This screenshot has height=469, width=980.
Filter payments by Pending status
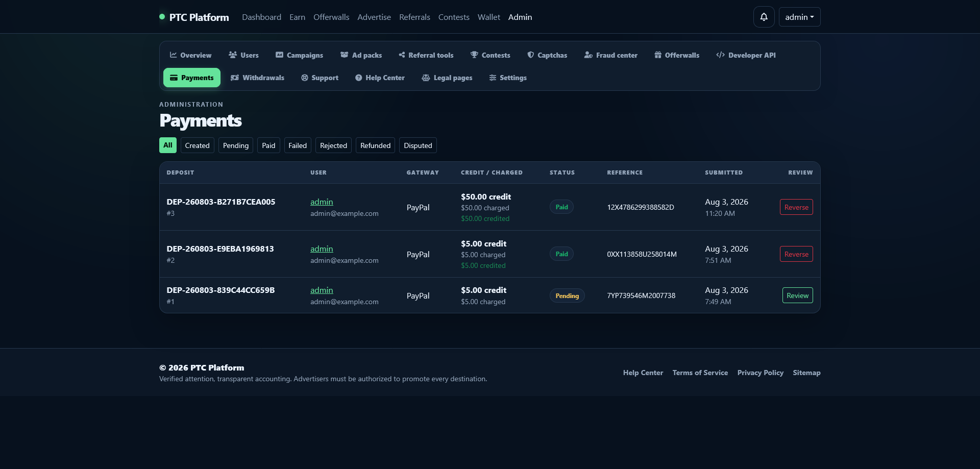236,145
